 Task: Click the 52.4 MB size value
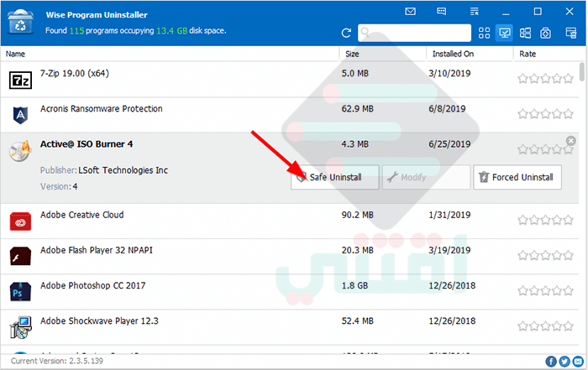point(357,321)
